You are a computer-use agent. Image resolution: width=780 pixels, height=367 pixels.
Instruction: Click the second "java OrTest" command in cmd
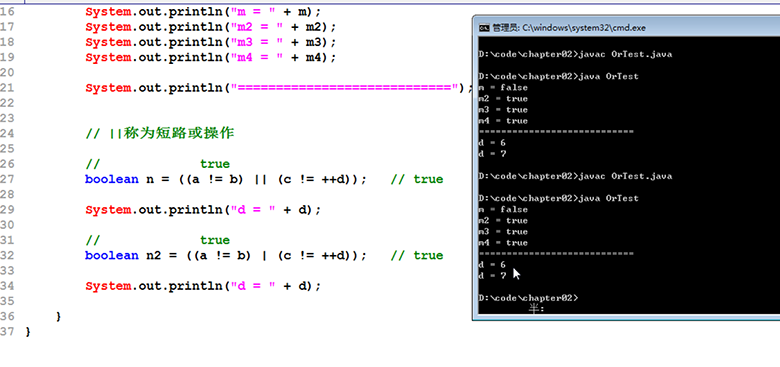point(608,198)
